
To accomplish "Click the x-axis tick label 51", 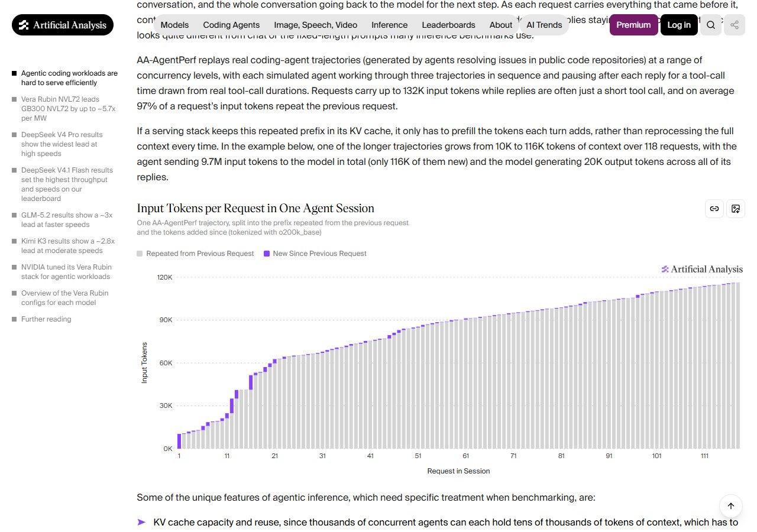I will click(418, 456).
